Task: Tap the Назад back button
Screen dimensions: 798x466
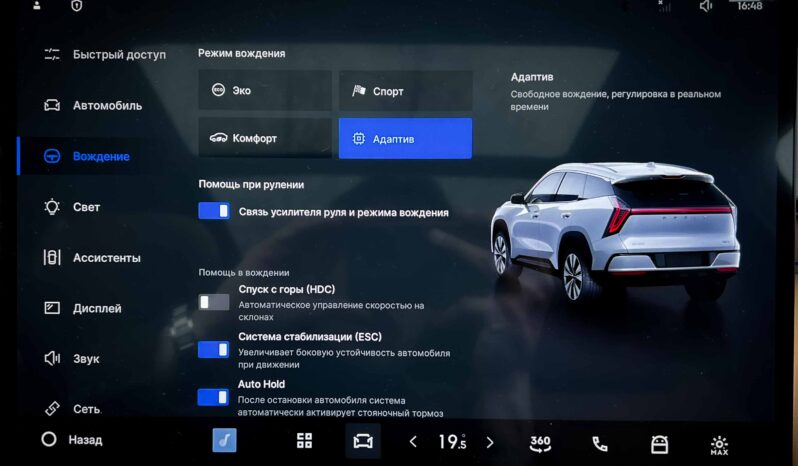Action: click(72, 440)
